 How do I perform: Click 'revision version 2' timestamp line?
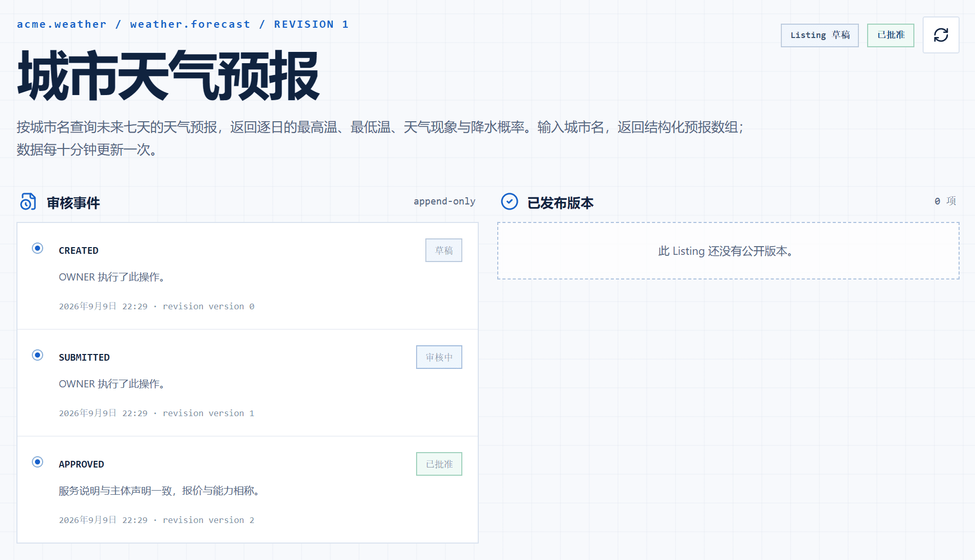click(157, 520)
